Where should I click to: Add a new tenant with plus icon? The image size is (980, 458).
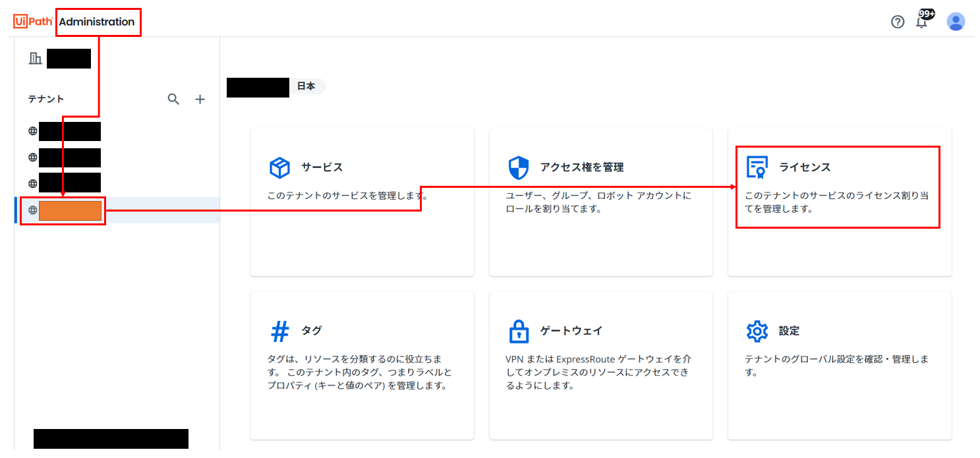point(200,100)
